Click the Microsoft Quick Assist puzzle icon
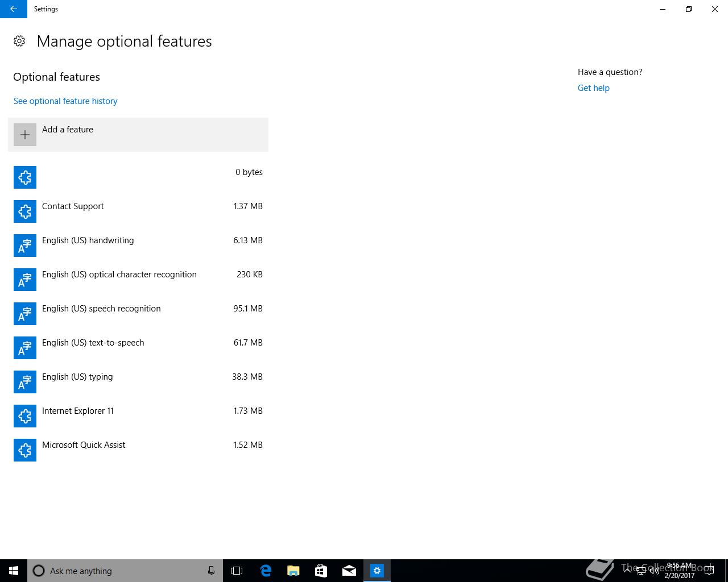The image size is (728, 582). (25, 450)
